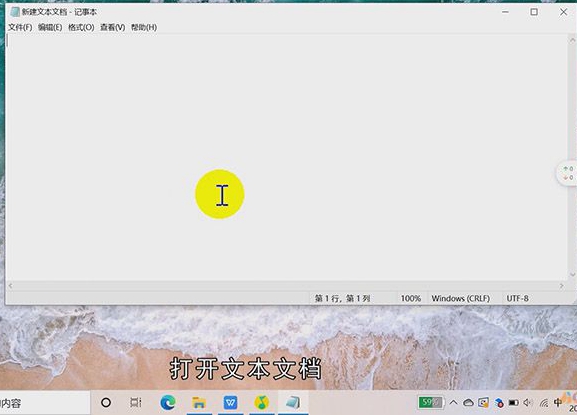Close the Notepad window
Image resolution: width=577 pixels, height=415 pixels.
[563, 12]
